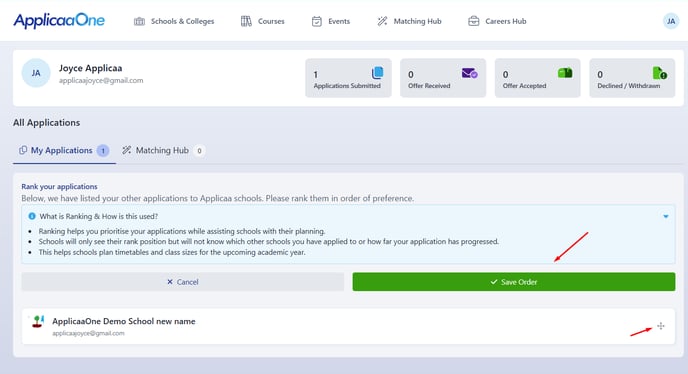Viewport: 688px width, 374px height.
Task: Select the My Applications tab
Action: point(64,151)
